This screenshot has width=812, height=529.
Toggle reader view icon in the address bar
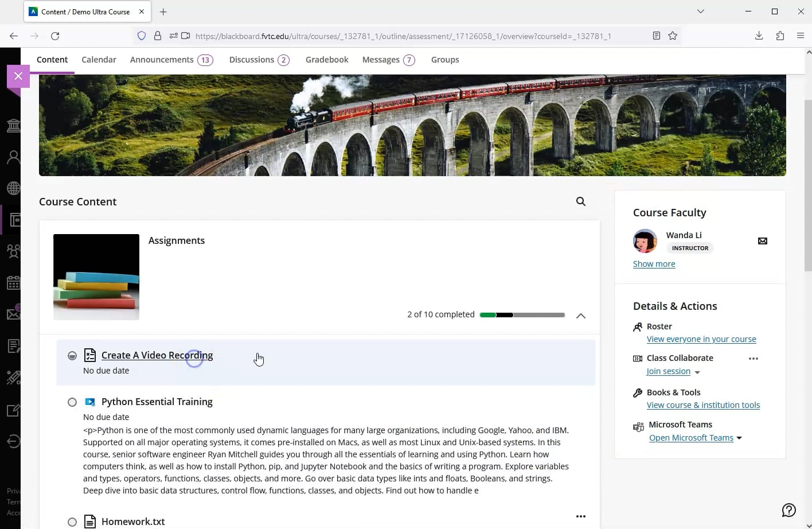click(657, 36)
